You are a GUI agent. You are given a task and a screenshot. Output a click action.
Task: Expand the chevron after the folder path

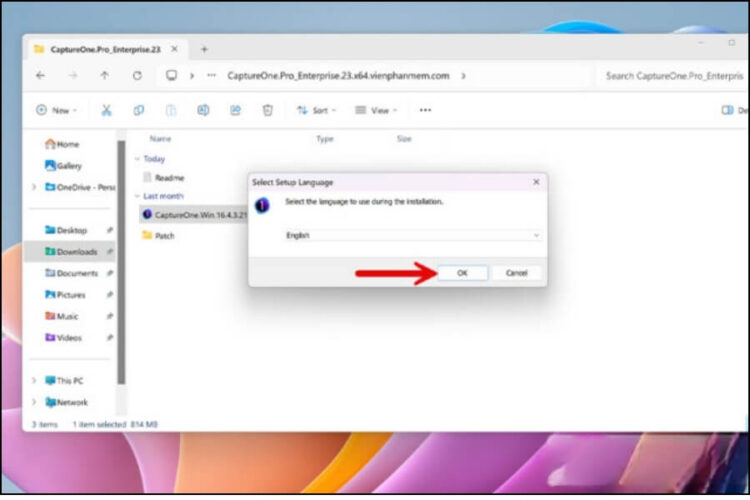coord(463,76)
